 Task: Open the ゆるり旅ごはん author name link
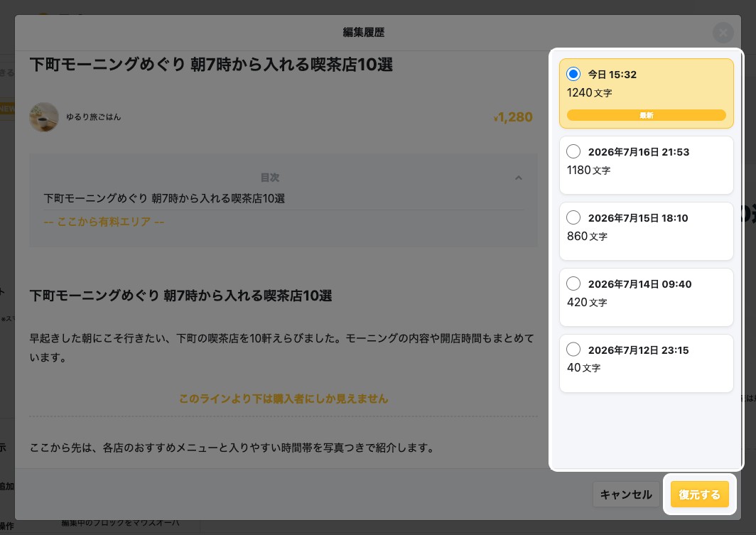(94, 117)
